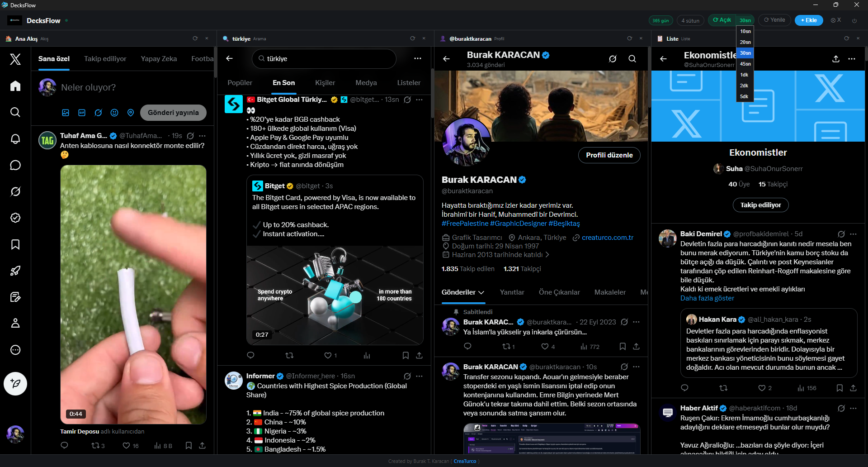Choose 1dk in the interval dropdown
The image size is (868, 467).
click(745, 75)
